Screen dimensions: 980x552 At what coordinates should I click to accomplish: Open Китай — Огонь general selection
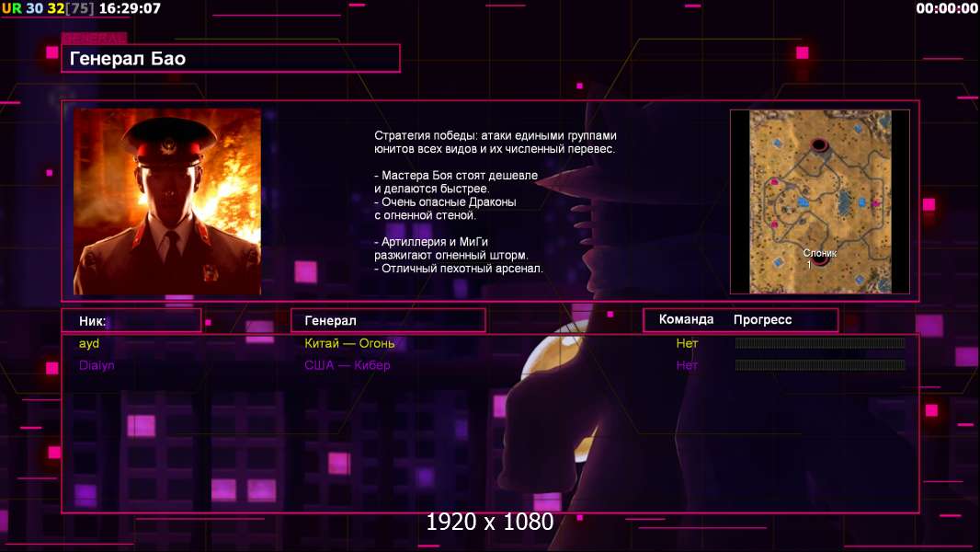[349, 343]
